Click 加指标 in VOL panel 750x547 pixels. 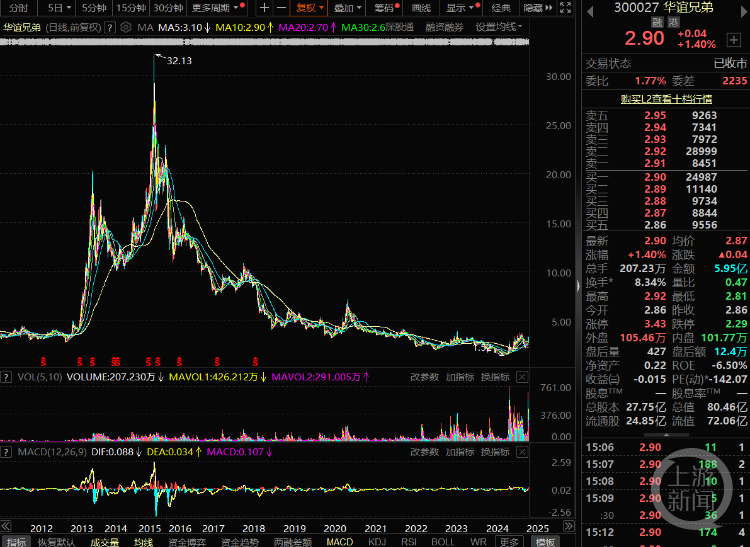(x=460, y=377)
